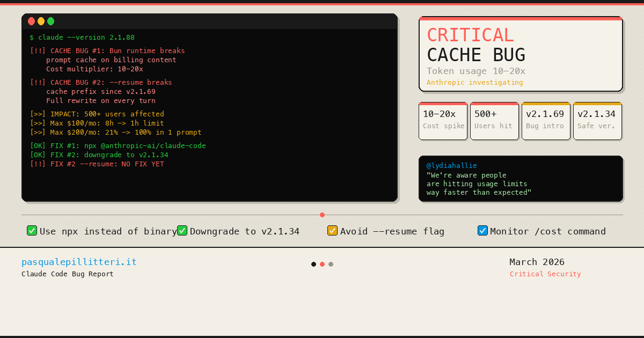Select the black pagination dot
The height and width of the screenshot is (338, 644).
coord(313,264)
